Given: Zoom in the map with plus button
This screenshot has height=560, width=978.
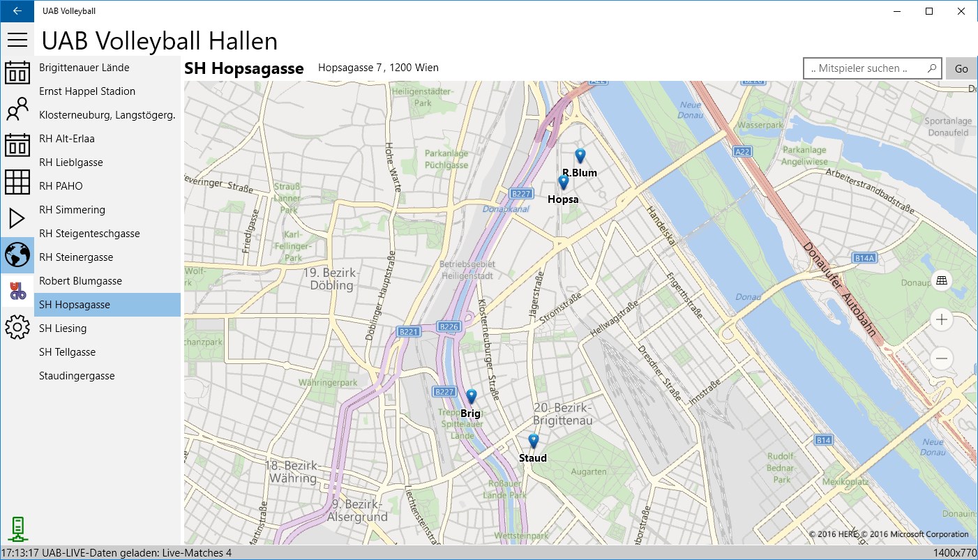Looking at the screenshot, I should tap(942, 320).
